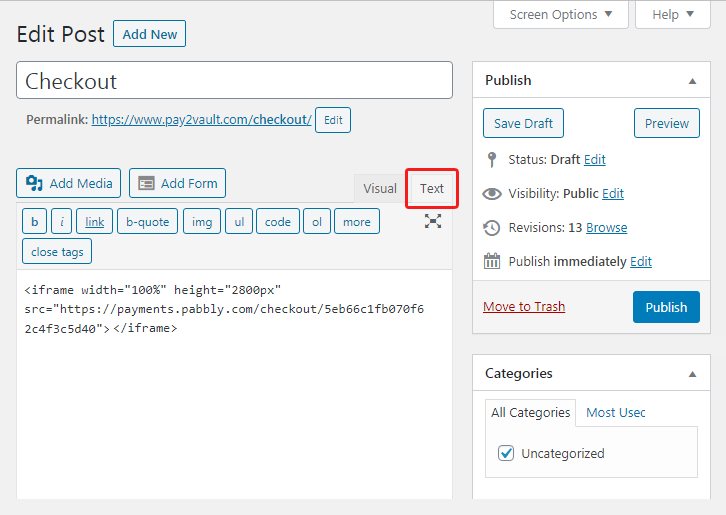The image size is (726, 515).
Task: Collapse the Categories panel
Action: 692,373
